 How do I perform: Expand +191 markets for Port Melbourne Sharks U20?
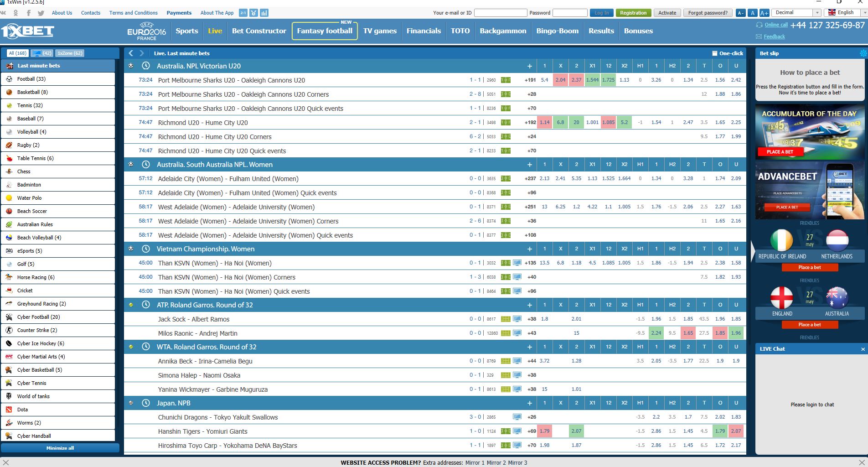pyautogui.click(x=530, y=80)
